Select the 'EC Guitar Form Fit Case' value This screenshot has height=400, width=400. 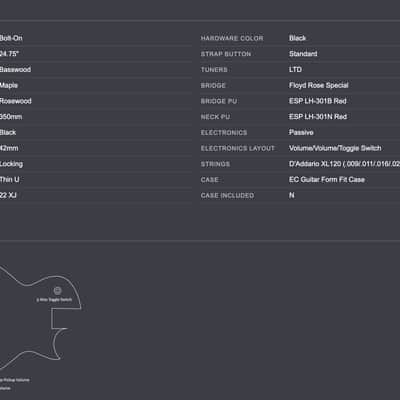point(327,179)
